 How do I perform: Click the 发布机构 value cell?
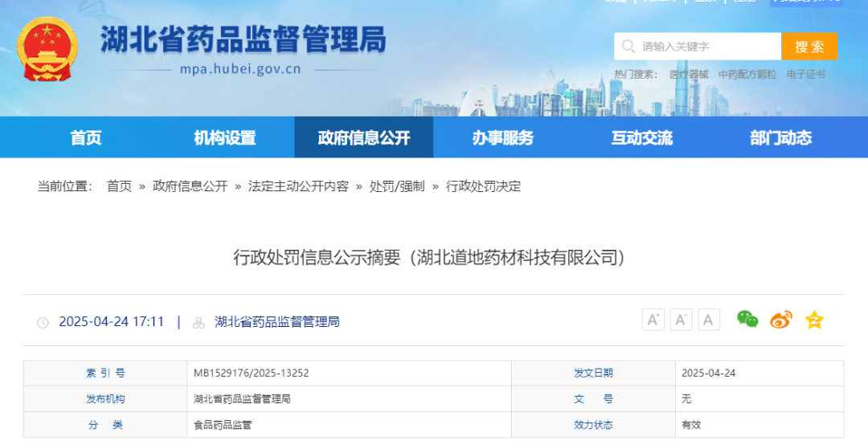click(350, 399)
